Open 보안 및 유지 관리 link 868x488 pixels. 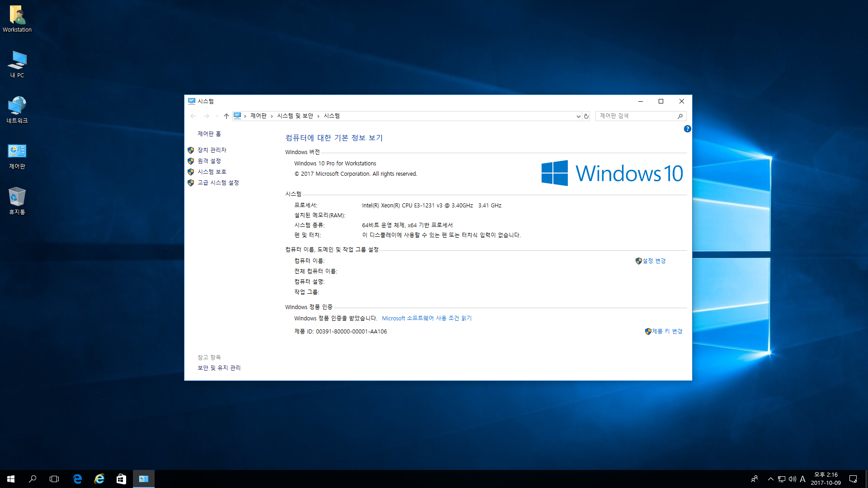click(x=219, y=368)
